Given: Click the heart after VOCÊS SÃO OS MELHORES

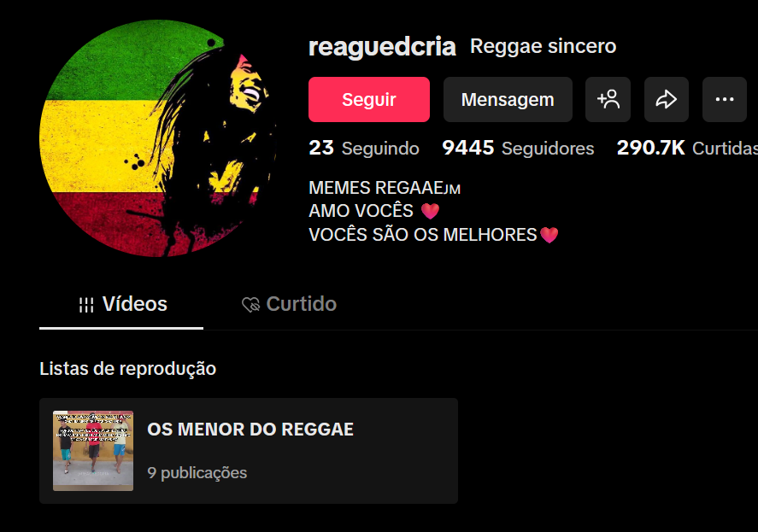Looking at the screenshot, I should tap(549, 235).
